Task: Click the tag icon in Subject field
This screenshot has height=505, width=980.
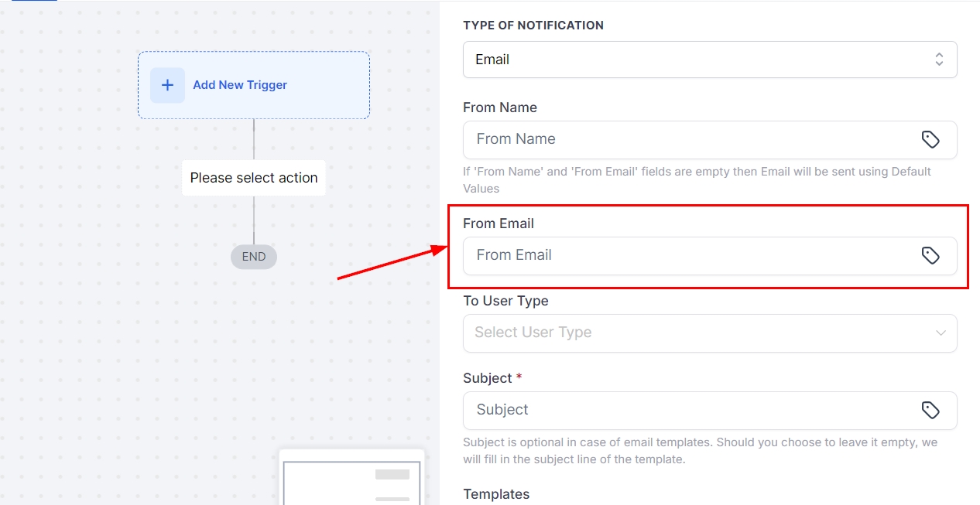Action: pyautogui.click(x=930, y=410)
